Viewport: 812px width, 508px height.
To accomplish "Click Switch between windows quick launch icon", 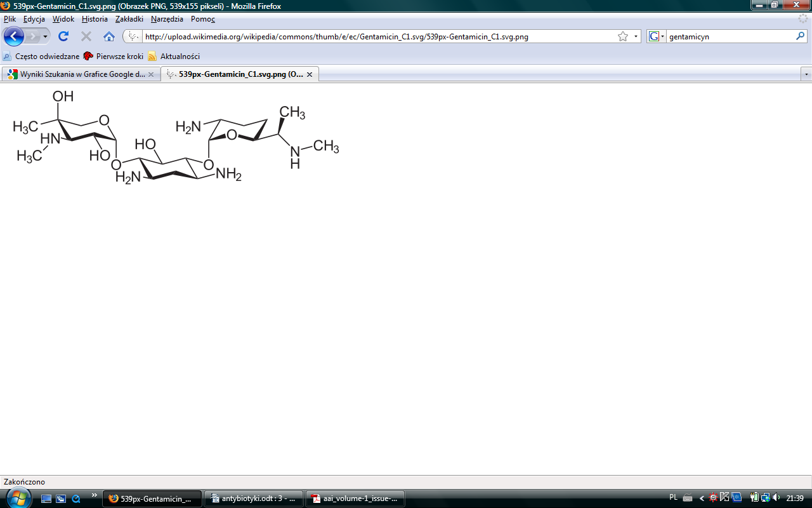I will [x=61, y=498].
